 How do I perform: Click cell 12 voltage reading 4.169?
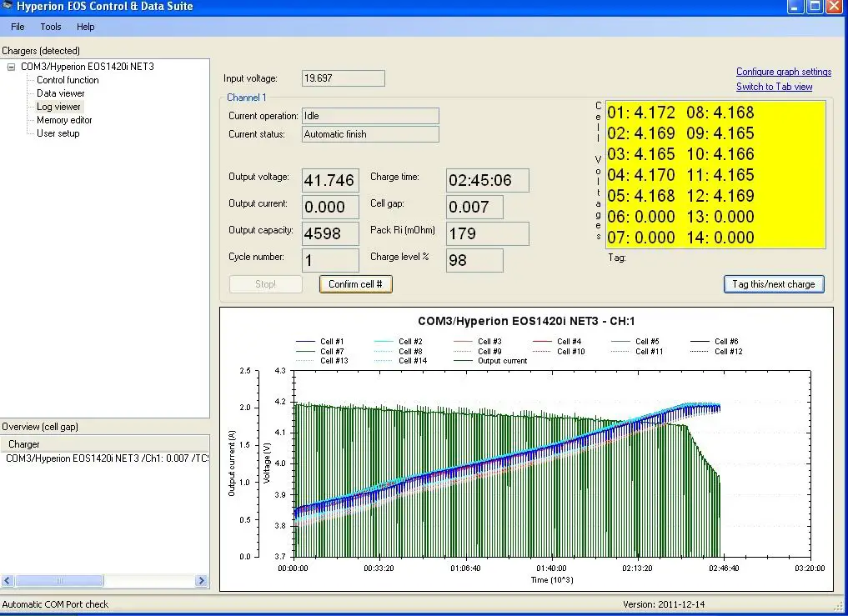click(720, 196)
